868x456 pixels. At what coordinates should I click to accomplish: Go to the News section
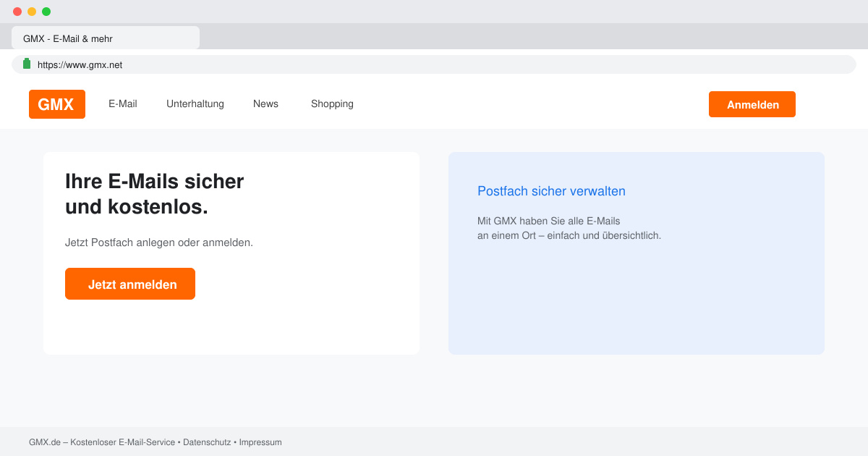(x=265, y=104)
